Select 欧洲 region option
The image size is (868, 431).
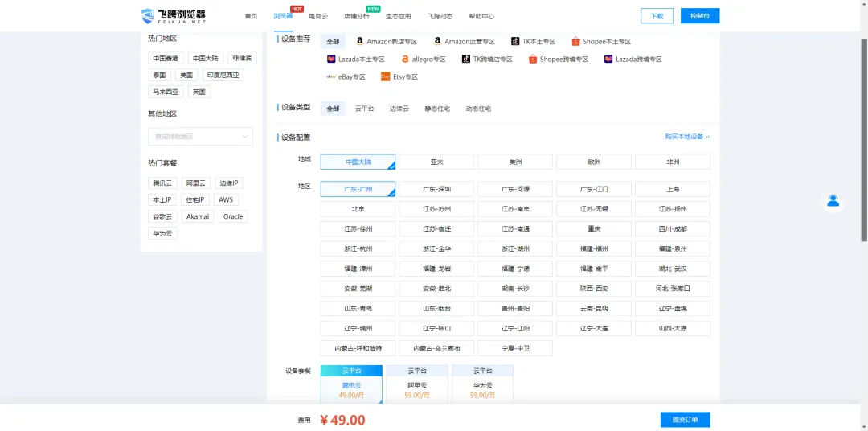click(x=594, y=162)
